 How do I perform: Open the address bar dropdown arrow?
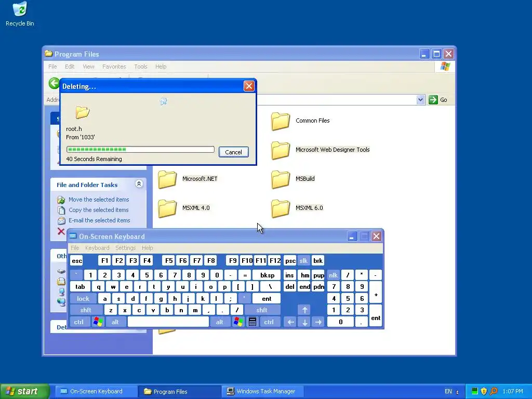tap(420, 100)
